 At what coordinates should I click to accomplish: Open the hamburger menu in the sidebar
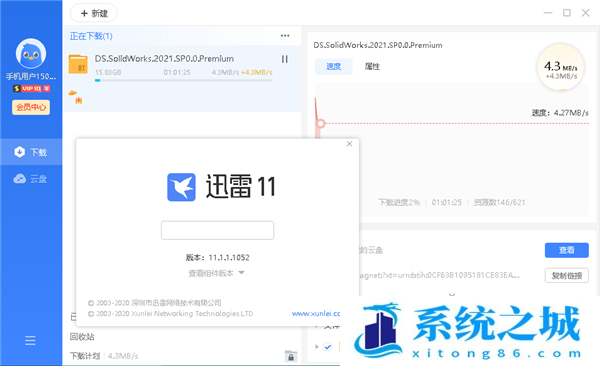tap(30, 340)
